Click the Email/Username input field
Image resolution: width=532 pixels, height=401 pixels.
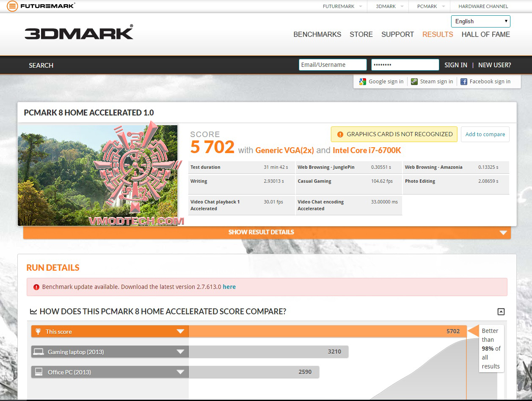(x=333, y=64)
